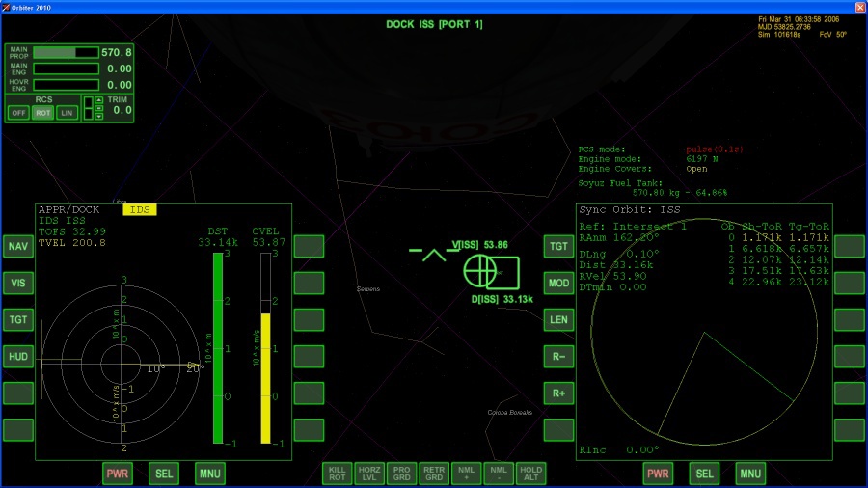
Task: Click TOFS 32.99 readout
Action: point(72,231)
